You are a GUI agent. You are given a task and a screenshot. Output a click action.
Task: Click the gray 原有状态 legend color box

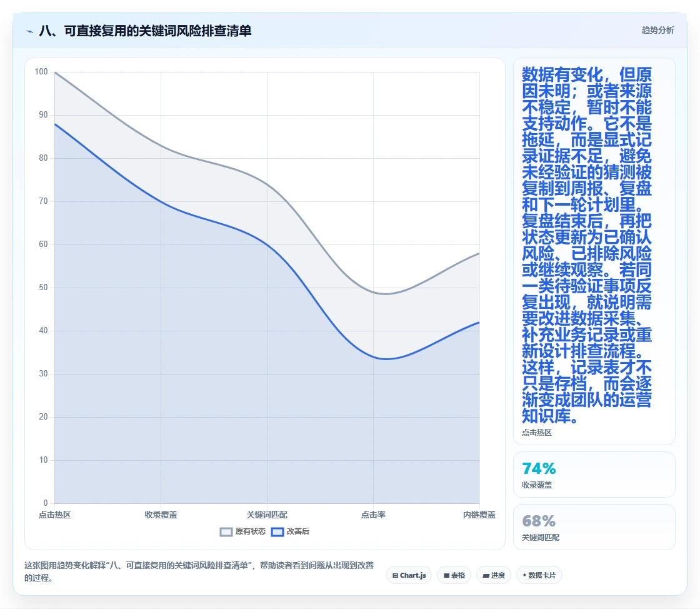click(226, 531)
